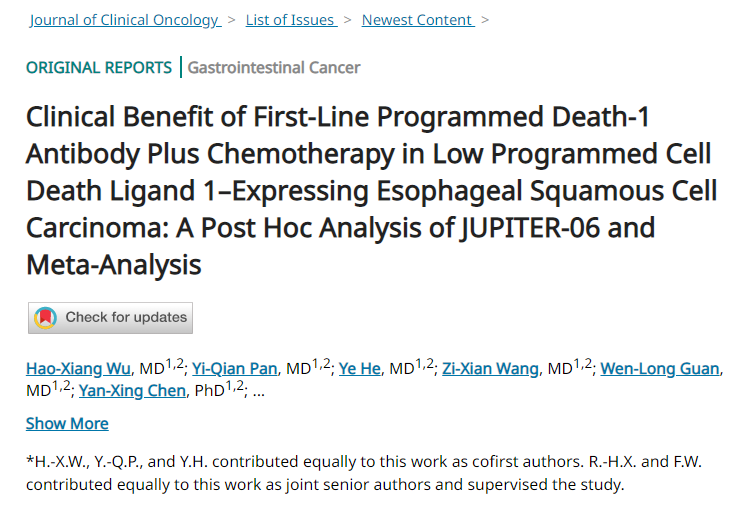
Task: Click the arrow after Journal of Clinical Oncology
Action: click(232, 20)
